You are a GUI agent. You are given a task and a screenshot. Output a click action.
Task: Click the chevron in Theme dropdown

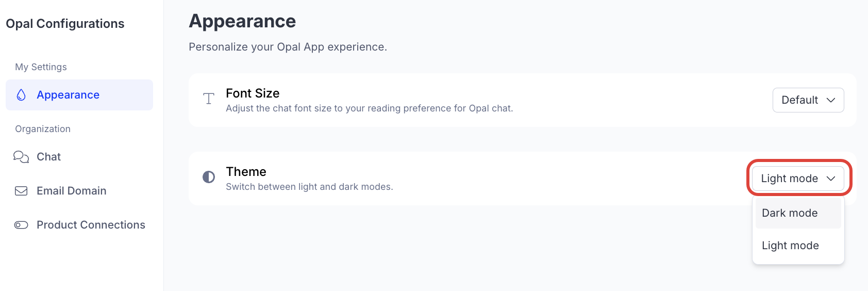pyautogui.click(x=831, y=179)
